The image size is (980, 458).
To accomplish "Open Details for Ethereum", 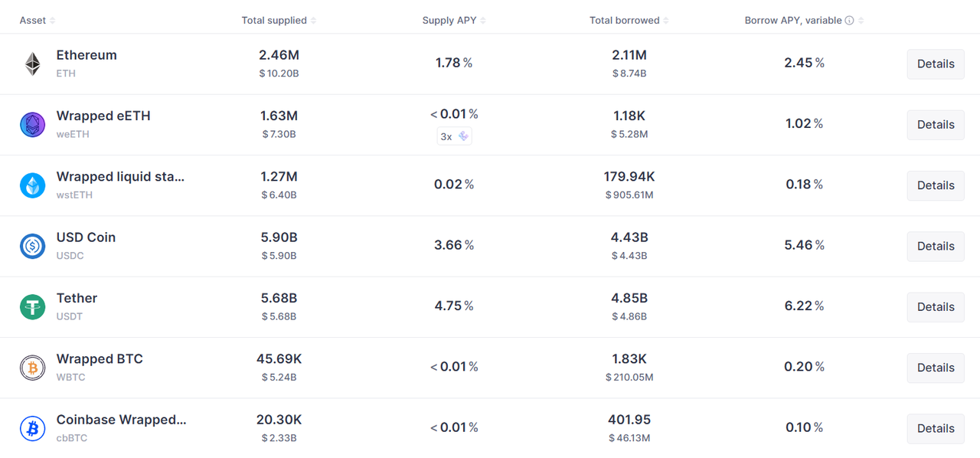I will pyautogui.click(x=935, y=64).
